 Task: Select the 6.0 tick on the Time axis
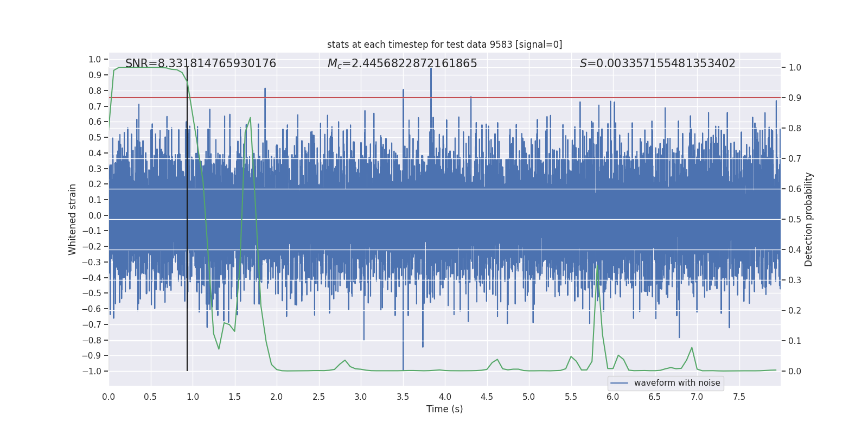pos(613,397)
